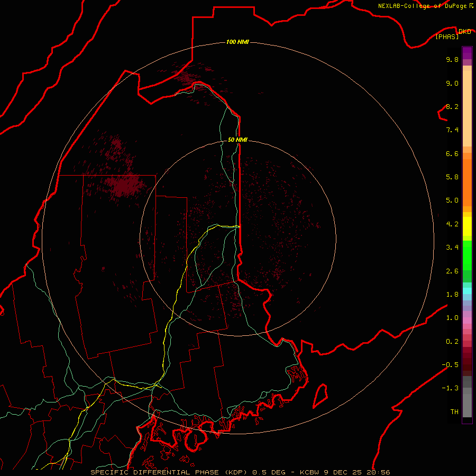The width and height of the screenshot is (476, 476).
Task: Click the 9.0 scale value
Action: tap(452, 84)
